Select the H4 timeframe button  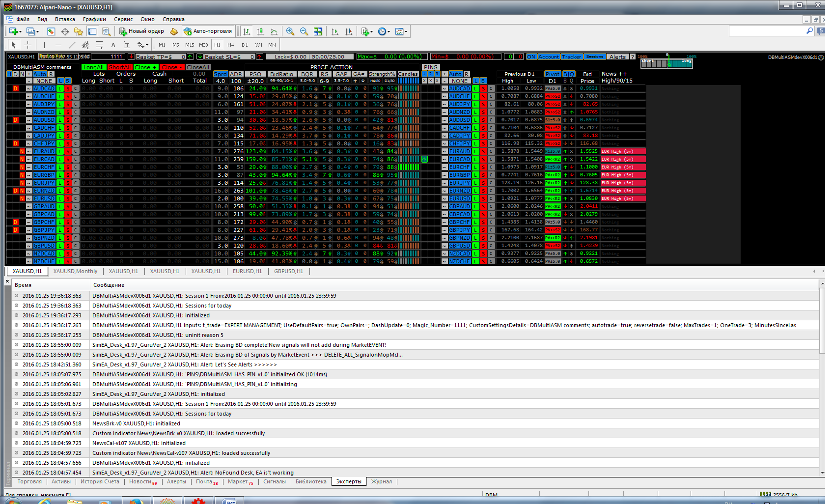click(230, 45)
